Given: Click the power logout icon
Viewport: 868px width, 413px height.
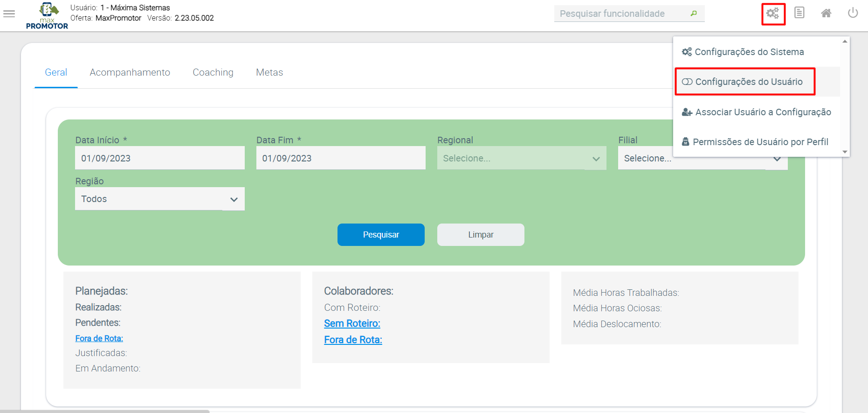Looking at the screenshot, I should click(x=853, y=13).
